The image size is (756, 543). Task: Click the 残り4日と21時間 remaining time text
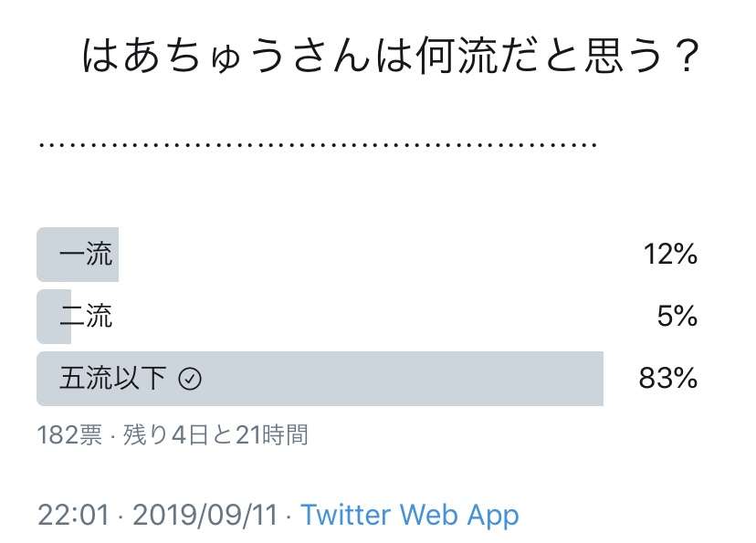click(x=215, y=434)
